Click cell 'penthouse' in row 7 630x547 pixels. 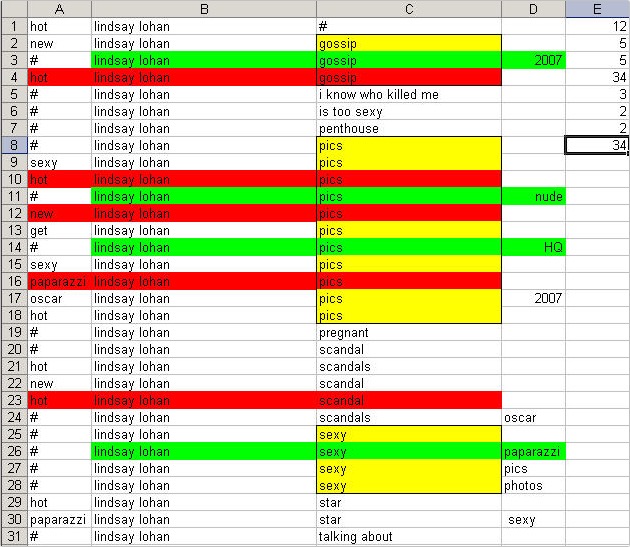(x=409, y=128)
